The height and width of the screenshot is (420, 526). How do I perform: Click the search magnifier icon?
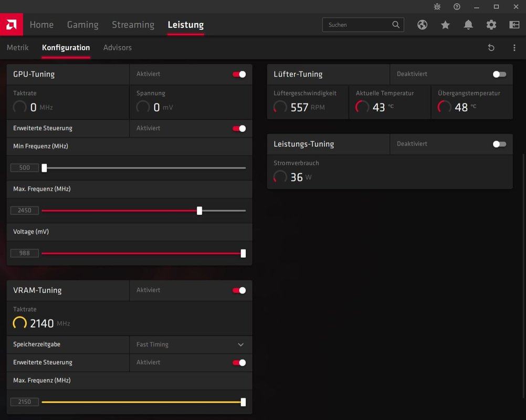pos(396,25)
